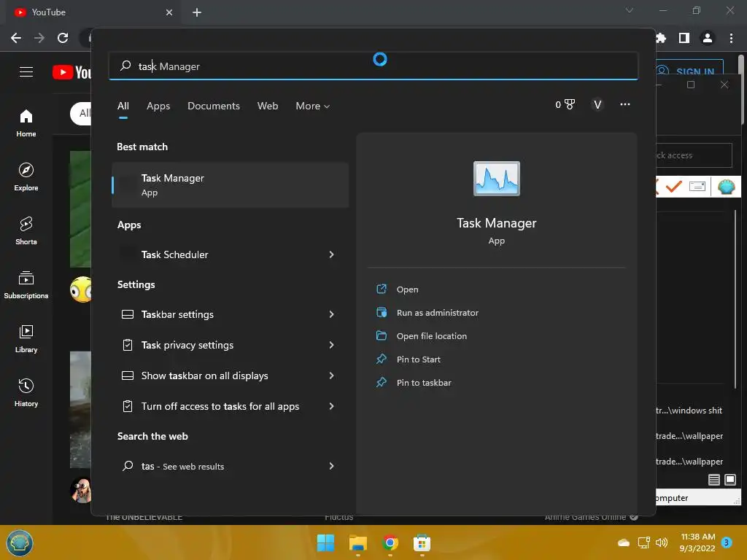Expand tas web results chevron

pyautogui.click(x=332, y=466)
